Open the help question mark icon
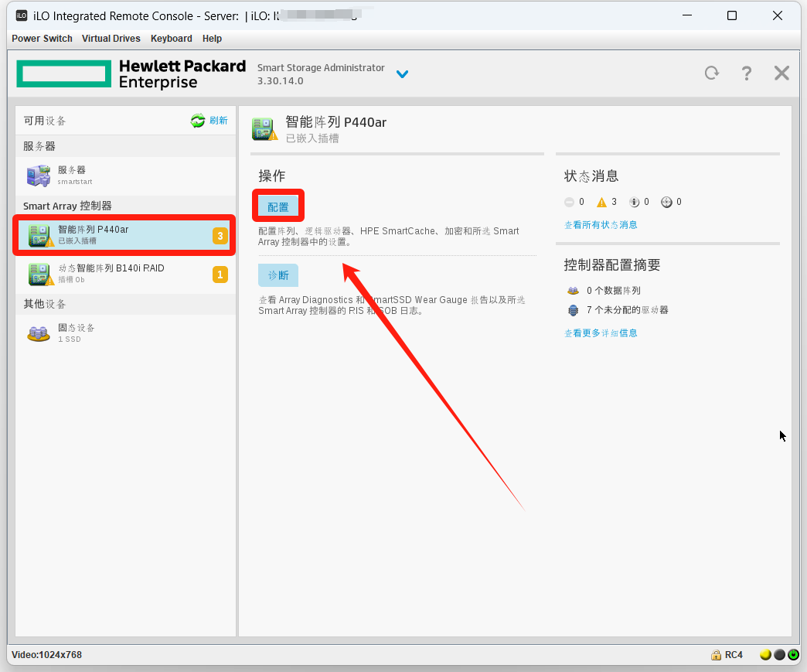Image resolution: width=807 pixels, height=672 pixels. tap(746, 73)
